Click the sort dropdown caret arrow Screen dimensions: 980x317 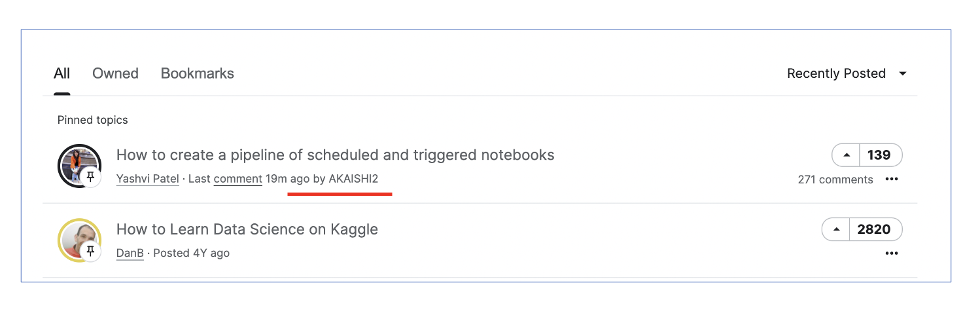[x=903, y=73]
